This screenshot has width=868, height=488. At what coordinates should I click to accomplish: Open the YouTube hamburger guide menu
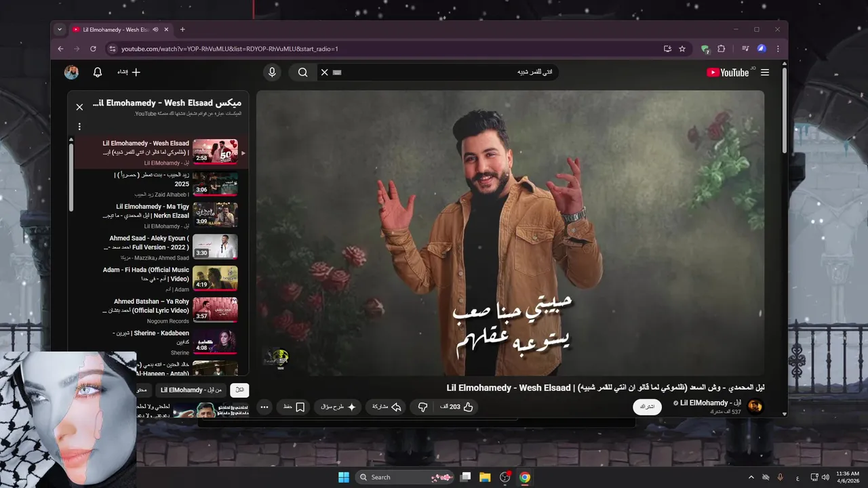click(x=765, y=73)
